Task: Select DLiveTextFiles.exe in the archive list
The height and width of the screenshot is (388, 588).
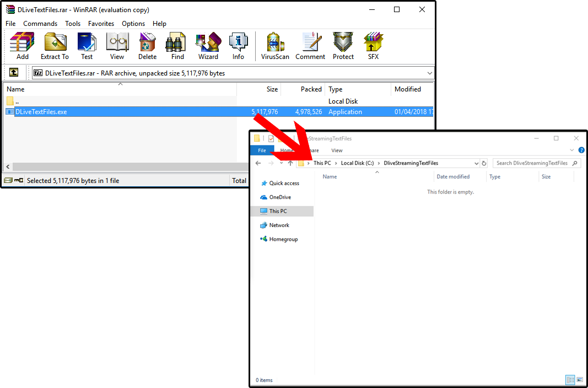Action: point(41,112)
